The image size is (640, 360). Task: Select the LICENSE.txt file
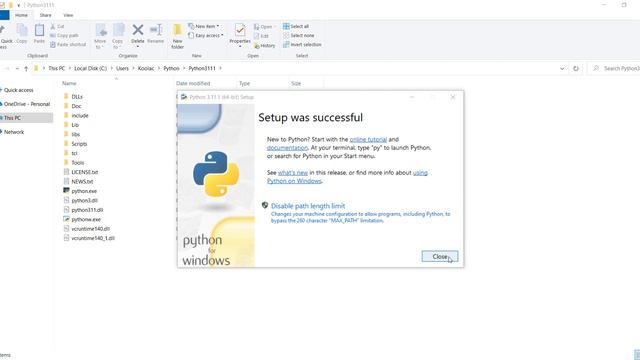tap(84, 172)
